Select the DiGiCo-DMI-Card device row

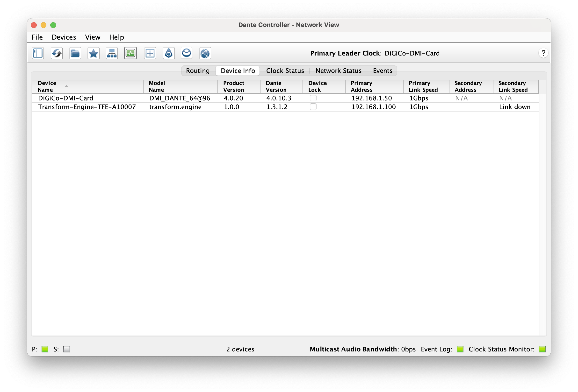(286, 98)
